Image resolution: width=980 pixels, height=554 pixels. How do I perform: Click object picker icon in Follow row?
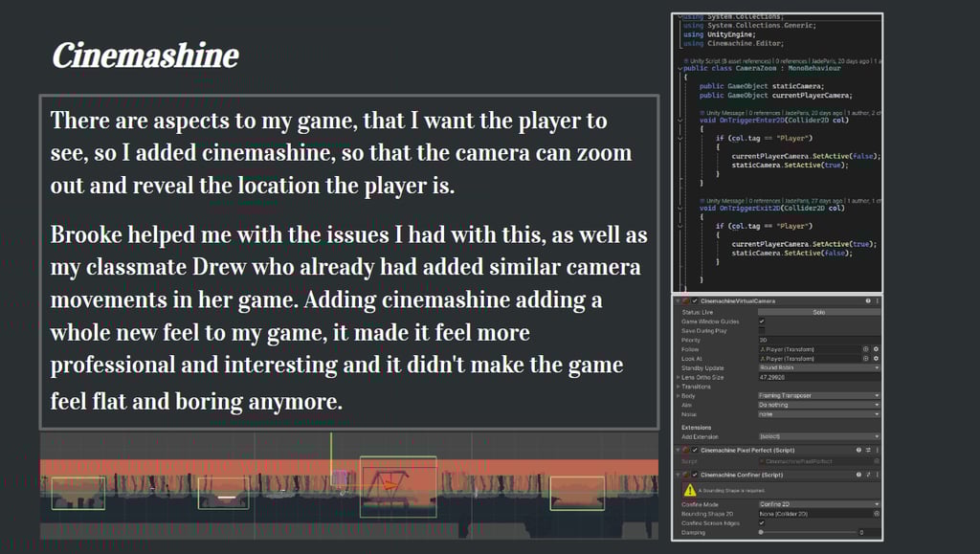[x=865, y=349]
